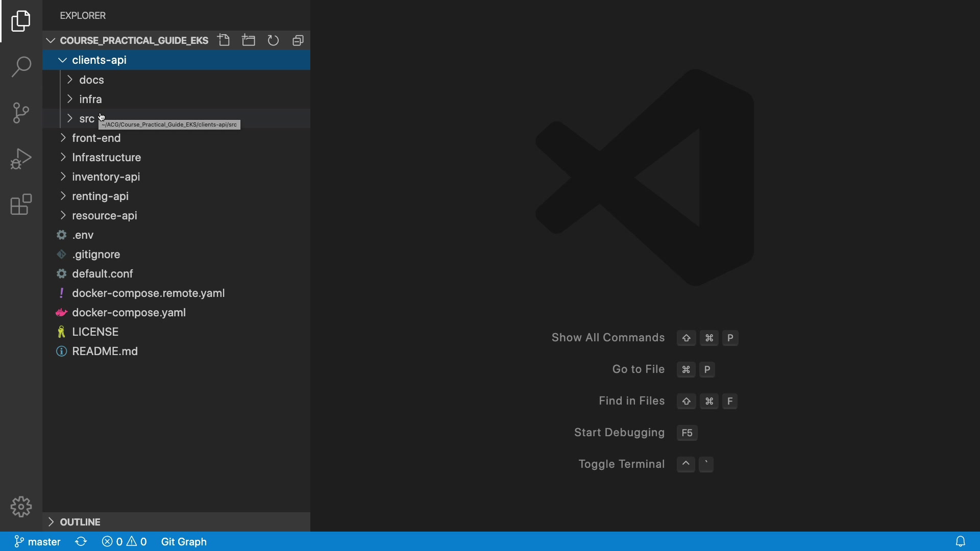This screenshot has width=980, height=551.
Task: Click the errors and warnings counter
Action: [x=125, y=542]
